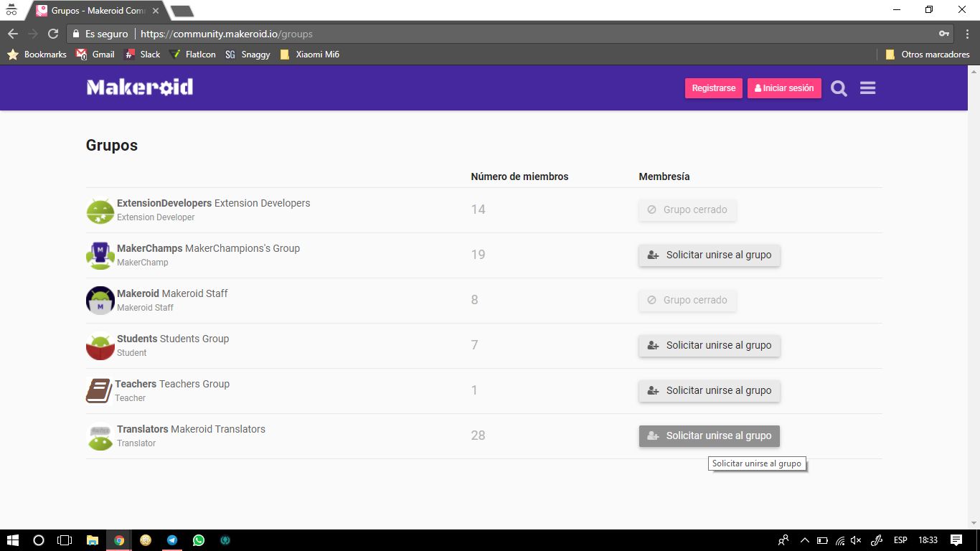
Task: Open the Students group link
Action: click(137, 339)
